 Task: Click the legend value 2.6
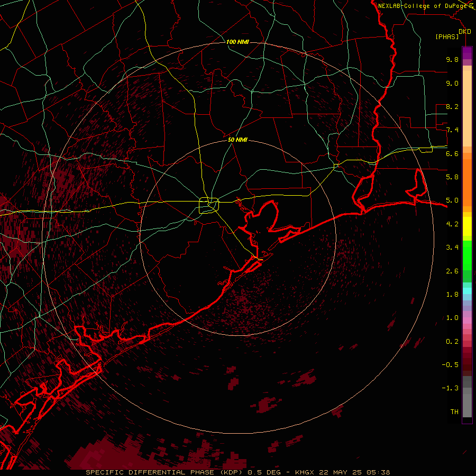click(x=452, y=271)
